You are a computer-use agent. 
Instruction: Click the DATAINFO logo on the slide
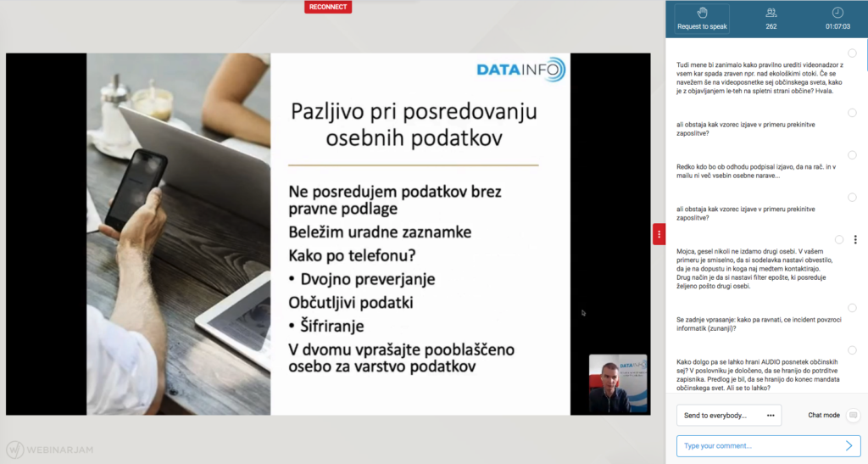click(x=519, y=70)
